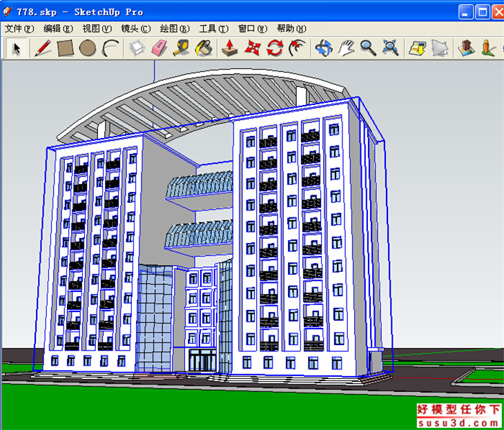Minimize the SketchUp Pro window
The width and height of the screenshot is (504, 430).
tap(465, 12)
